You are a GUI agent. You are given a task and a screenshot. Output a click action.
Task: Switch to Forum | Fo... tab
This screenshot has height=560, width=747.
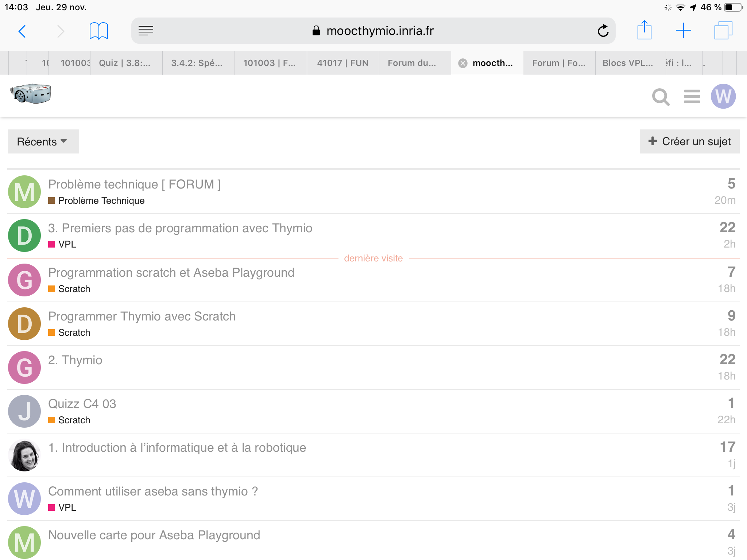tap(559, 63)
